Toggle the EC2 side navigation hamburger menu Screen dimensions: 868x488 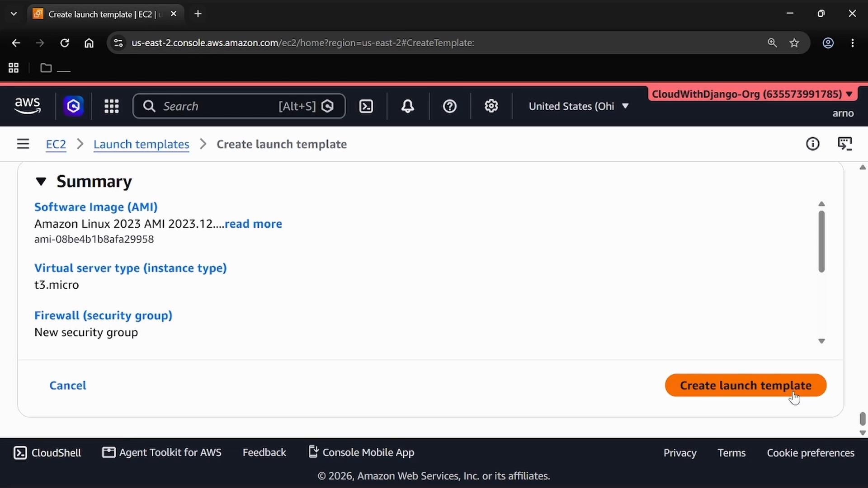(23, 144)
